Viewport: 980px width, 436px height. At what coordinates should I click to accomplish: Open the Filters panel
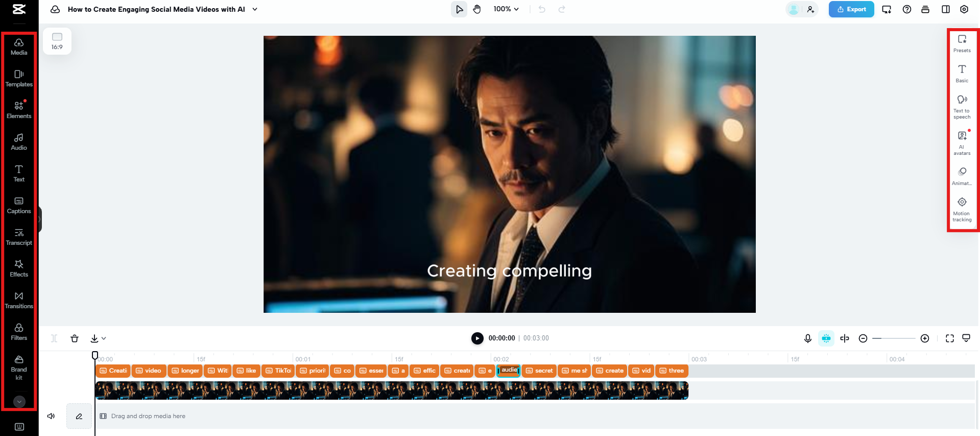tap(19, 332)
